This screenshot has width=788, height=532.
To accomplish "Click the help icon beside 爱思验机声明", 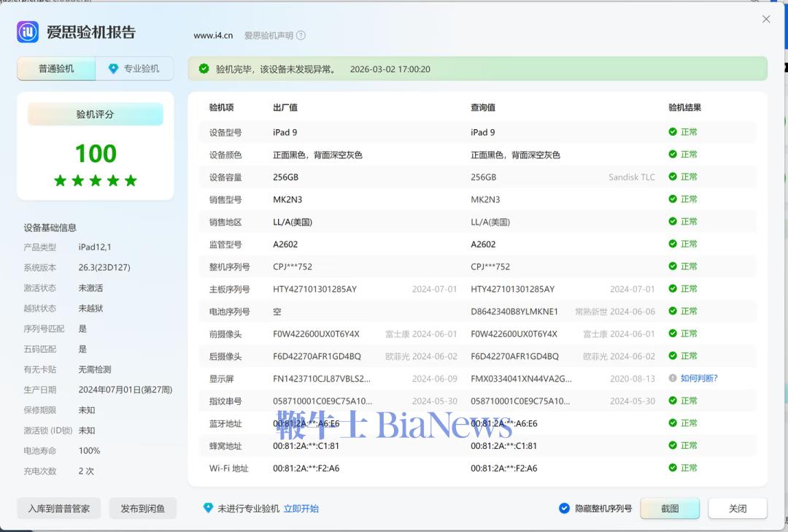I will pyautogui.click(x=301, y=35).
